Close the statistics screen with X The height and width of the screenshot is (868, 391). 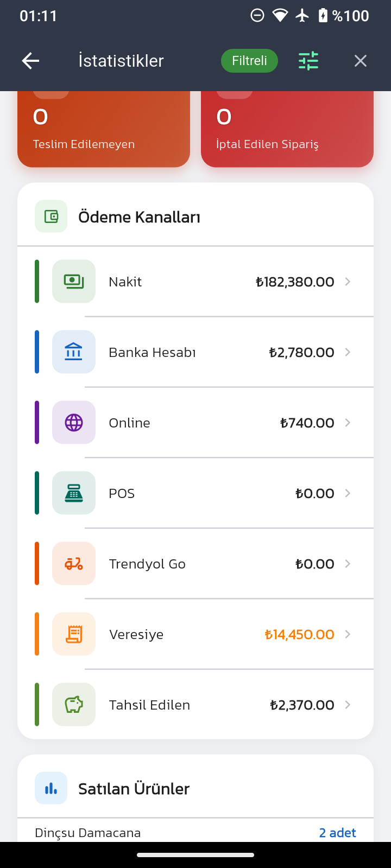(x=361, y=61)
